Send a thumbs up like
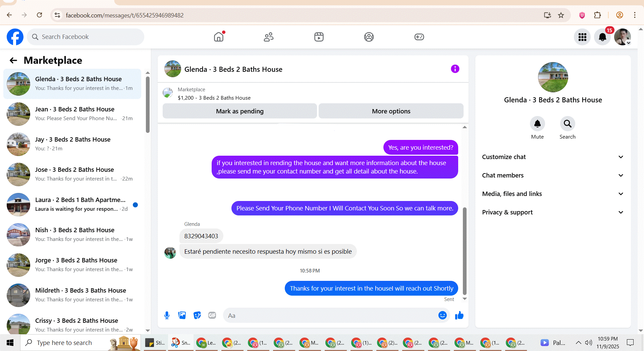 click(x=459, y=315)
